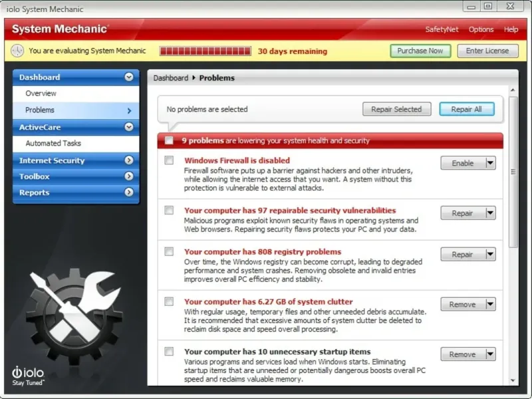The width and height of the screenshot is (532, 399).
Task: Click the problems list scrollbar thumb
Action: tap(513, 172)
